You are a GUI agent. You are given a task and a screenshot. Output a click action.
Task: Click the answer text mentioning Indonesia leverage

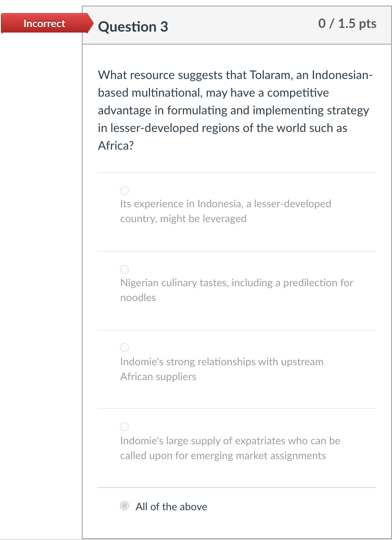[x=226, y=211]
